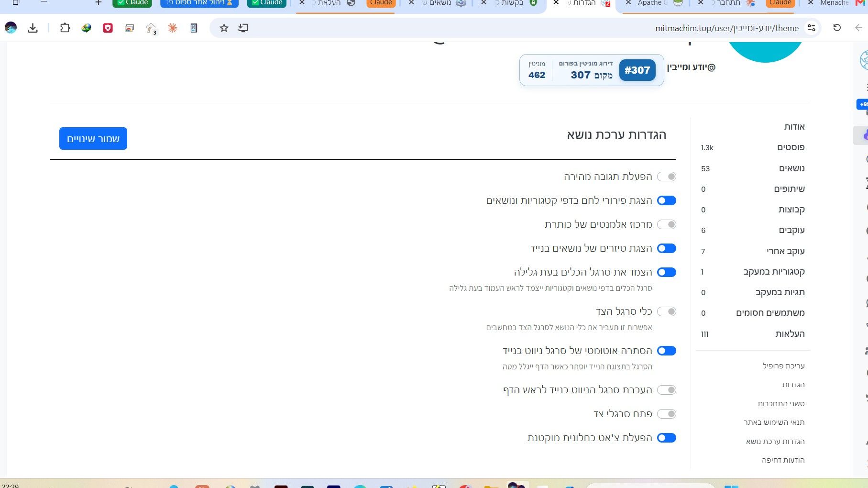Enable העברת סרגל הניווט בנייד לראש הדף
868x488 pixels.
667,390
